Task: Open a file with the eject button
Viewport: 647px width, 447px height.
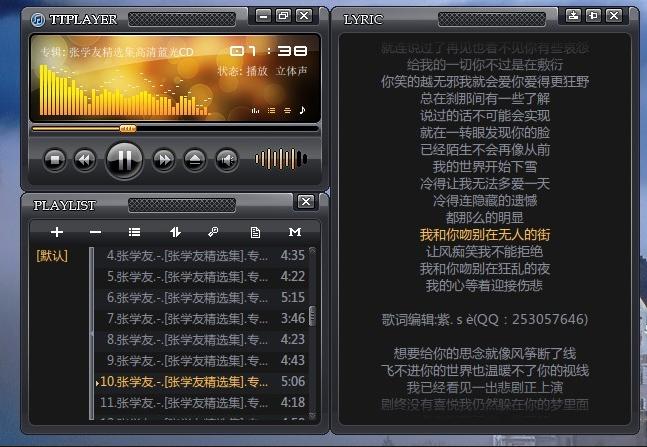Action: point(195,159)
